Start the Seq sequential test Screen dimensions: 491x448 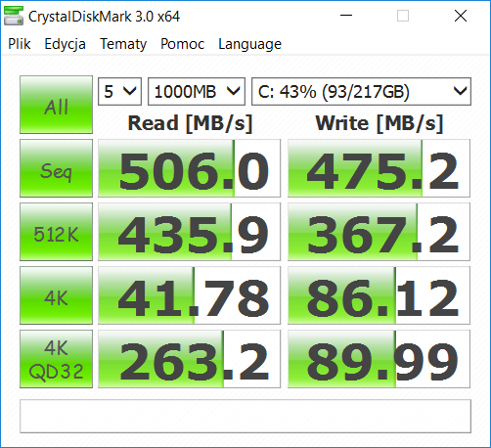click(x=56, y=168)
